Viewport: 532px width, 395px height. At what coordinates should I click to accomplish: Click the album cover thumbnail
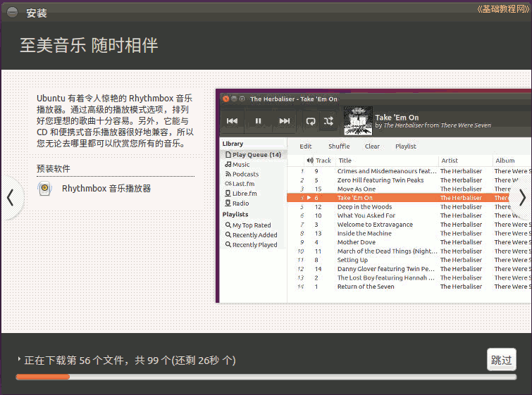click(358, 121)
